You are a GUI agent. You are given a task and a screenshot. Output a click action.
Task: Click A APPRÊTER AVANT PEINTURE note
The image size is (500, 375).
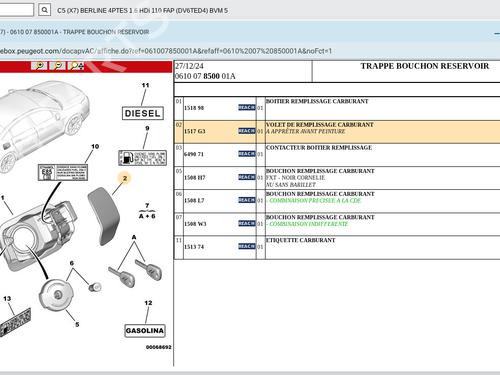[305, 131]
